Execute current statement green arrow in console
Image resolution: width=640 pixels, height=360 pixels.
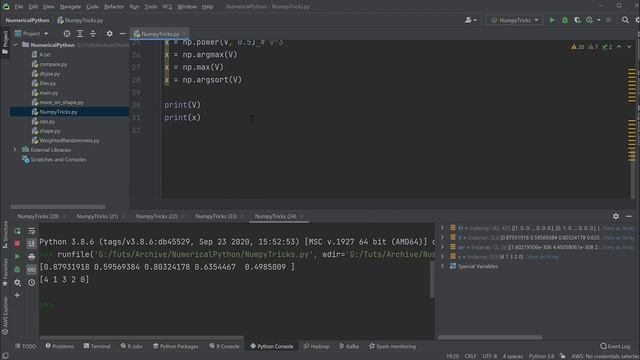(17, 257)
